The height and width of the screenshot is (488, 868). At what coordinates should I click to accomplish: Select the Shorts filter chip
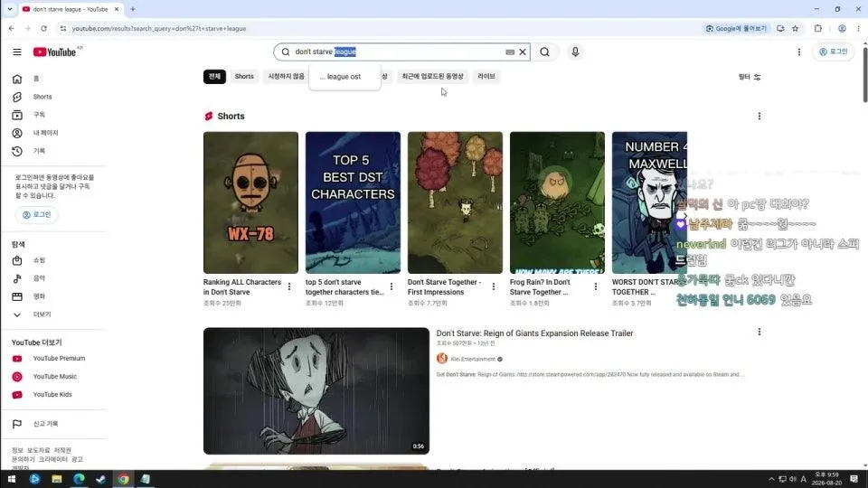[244, 76]
